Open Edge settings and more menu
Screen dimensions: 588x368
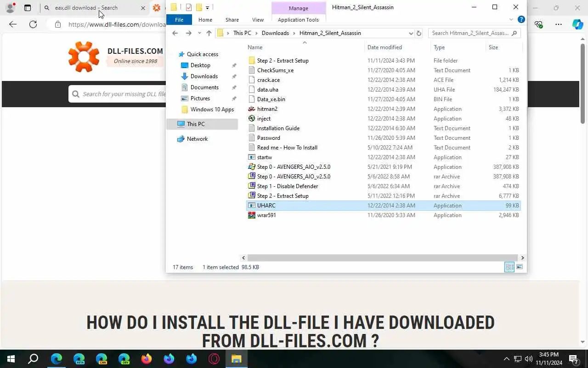point(559,24)
